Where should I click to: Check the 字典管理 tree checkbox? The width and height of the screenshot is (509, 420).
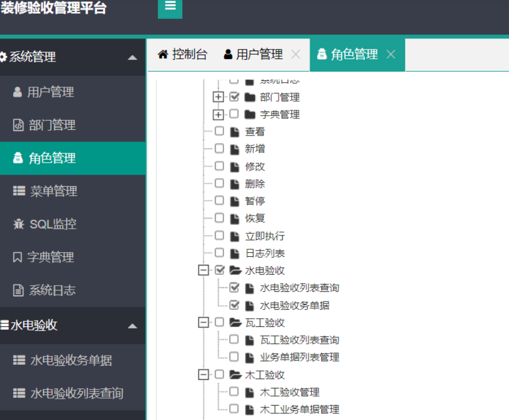[x=234, y=114]
